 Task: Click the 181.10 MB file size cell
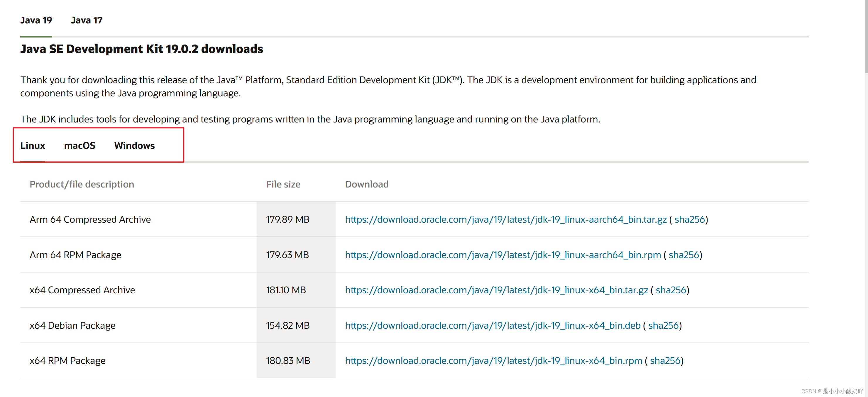point(296,290)
